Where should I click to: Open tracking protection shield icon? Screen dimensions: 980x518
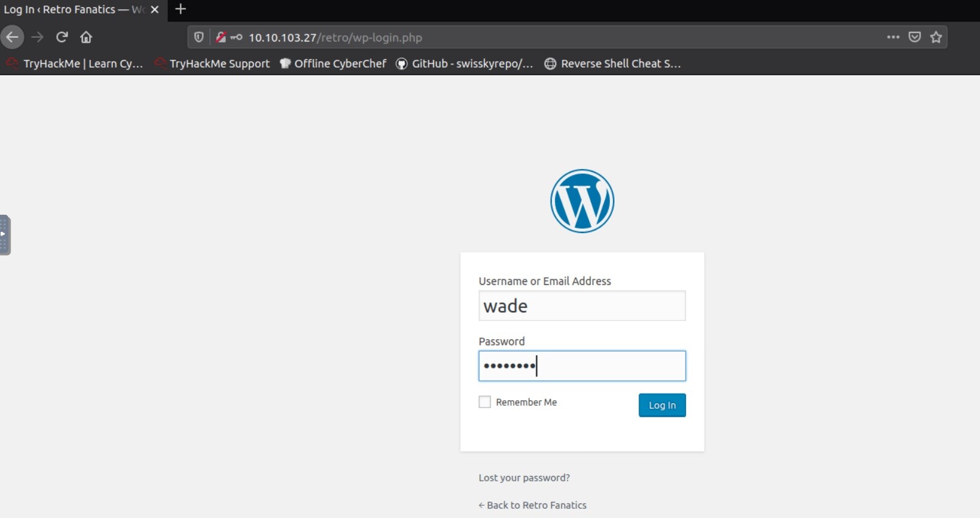(199, 37)
